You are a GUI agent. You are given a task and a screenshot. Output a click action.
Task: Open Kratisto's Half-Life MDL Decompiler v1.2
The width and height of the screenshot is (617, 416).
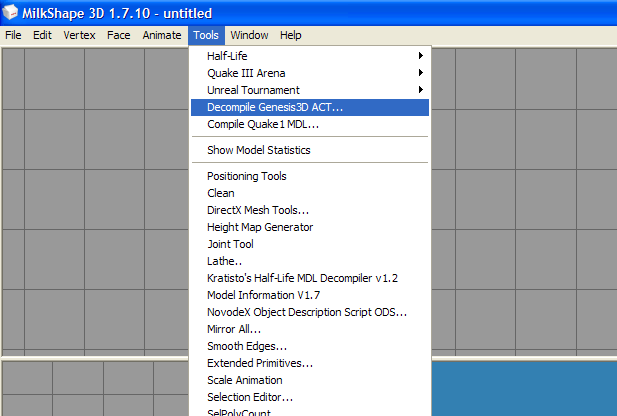(310, 278)
